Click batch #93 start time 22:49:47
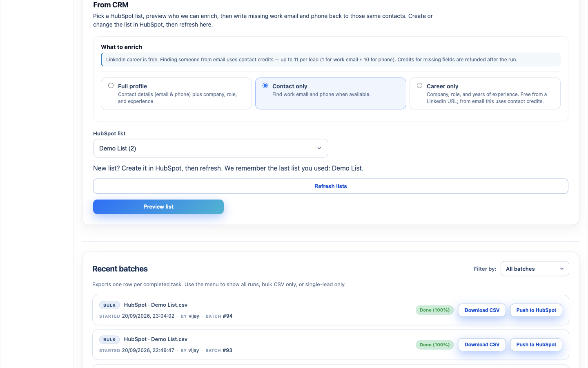This screenshot has height=368, width=588. [x=148, y=350]
